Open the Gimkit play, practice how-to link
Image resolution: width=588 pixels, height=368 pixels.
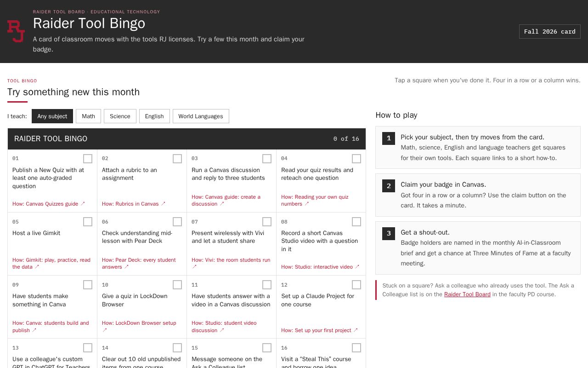pyautogui.click(x=51, y=263)
